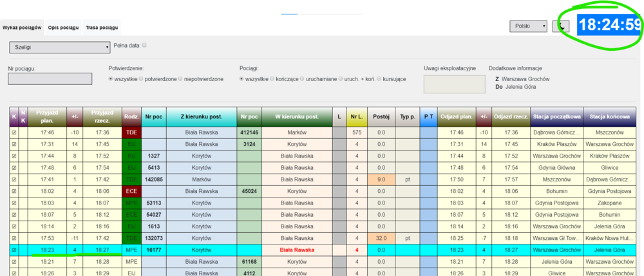This screenshot has height=276, width=644.
Task: Click the Przyjazd plan. column header
Action: [x=46, y=116]
